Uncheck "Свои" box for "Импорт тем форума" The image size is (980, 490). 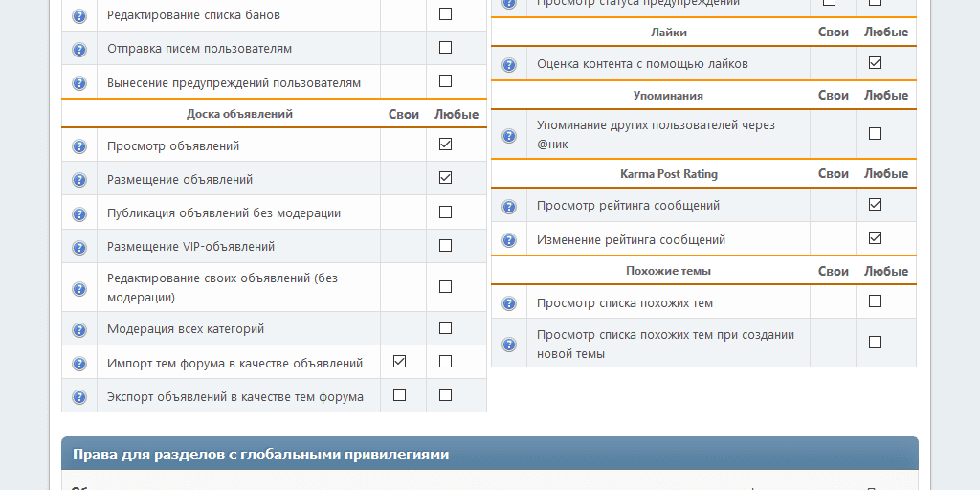coord(400,362)
